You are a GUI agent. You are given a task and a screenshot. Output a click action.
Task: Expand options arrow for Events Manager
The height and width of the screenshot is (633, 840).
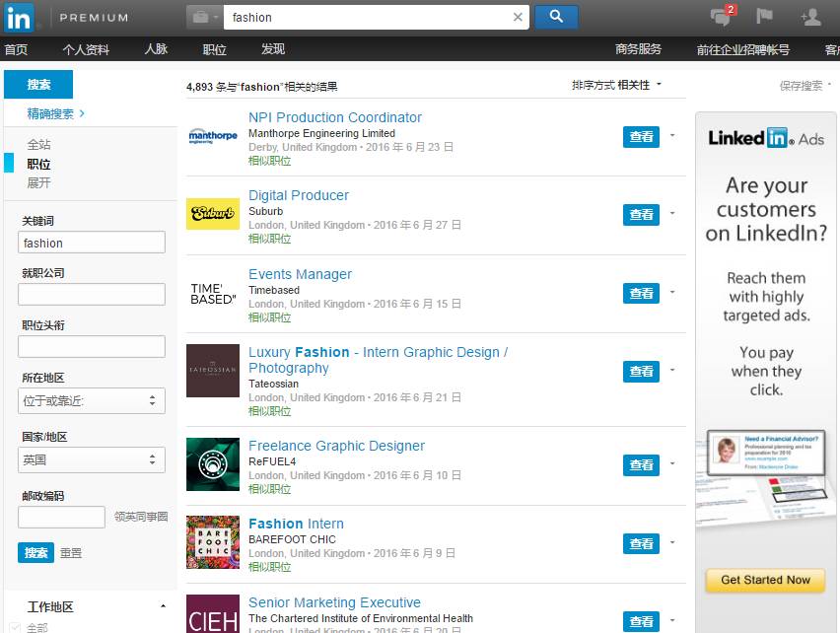[x=672, y=292]
